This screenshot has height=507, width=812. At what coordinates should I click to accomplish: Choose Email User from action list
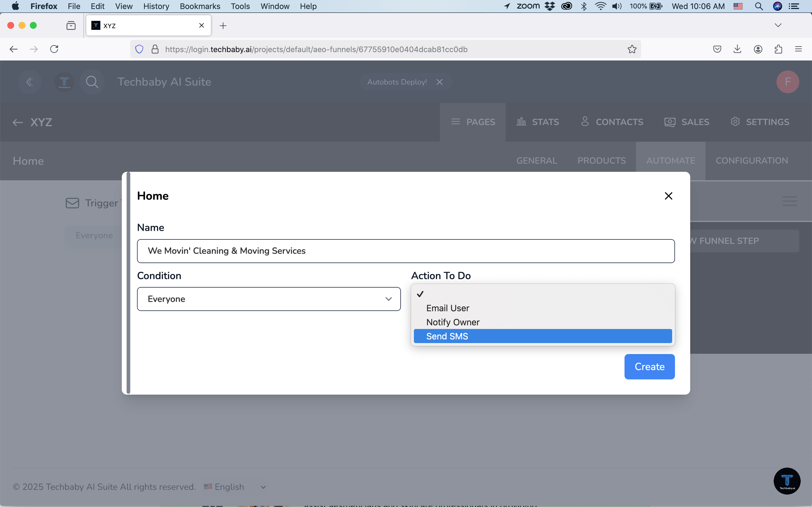point(448,308)
